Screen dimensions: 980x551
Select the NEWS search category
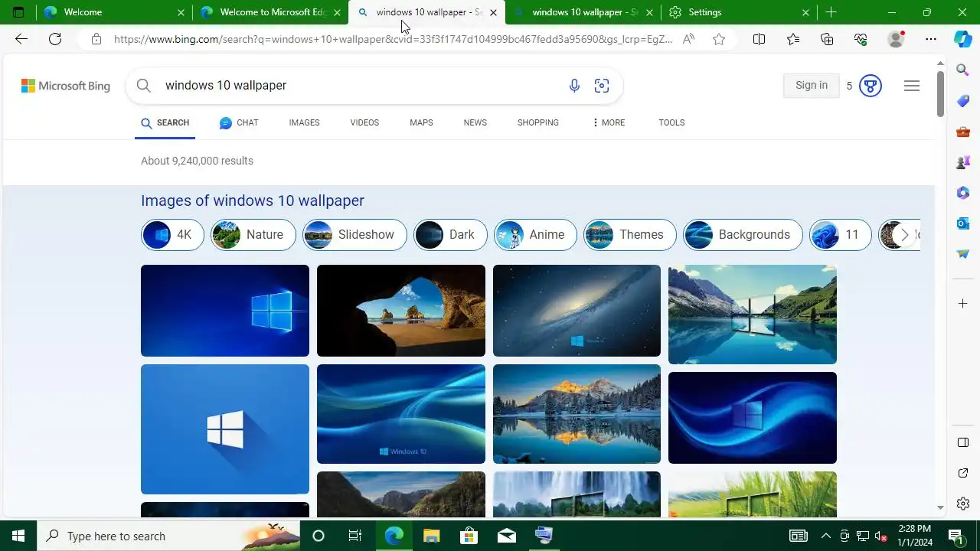[475, 122]
